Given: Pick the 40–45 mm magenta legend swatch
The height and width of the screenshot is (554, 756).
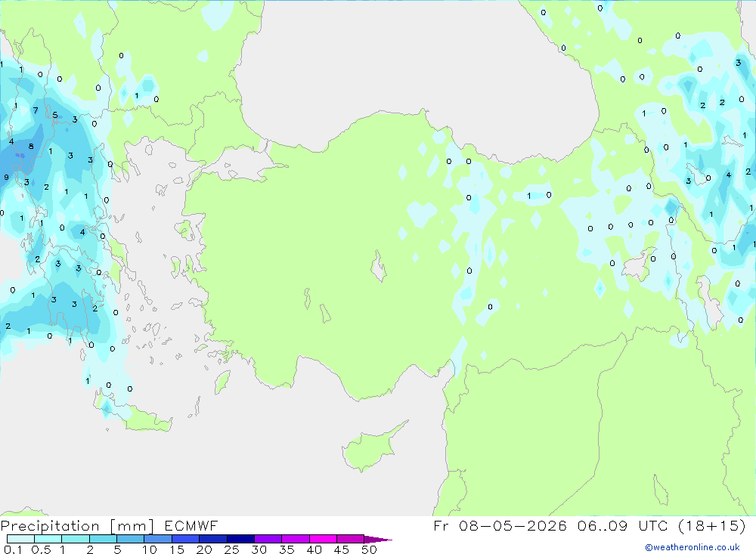Looking at the screenshot, I should click(x=323, y=539).
